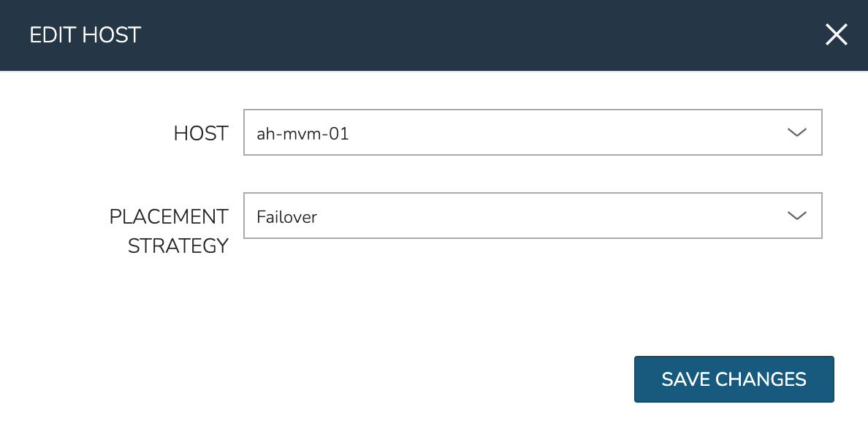Viewport: 868px width, 437px height.
Task: Expand the Placement Strategy chevron arrow
Action: coord(796,216)
